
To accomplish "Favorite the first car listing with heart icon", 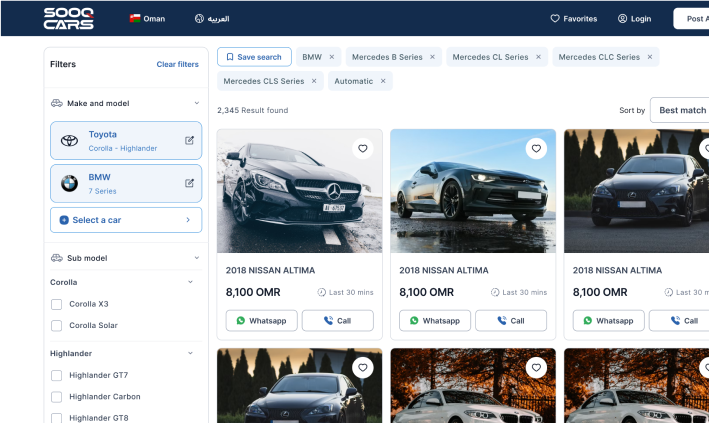I will click(x=363, y=148).
